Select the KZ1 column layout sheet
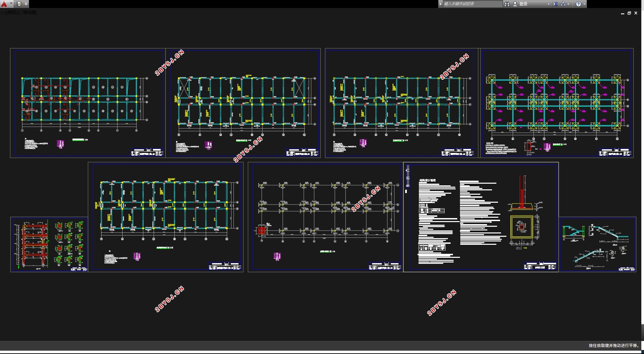 pos(326,217)
